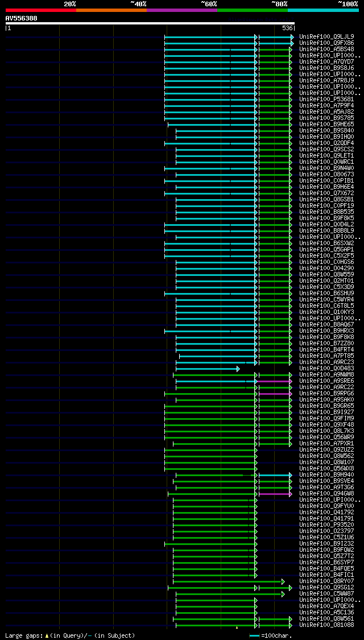Open the UniRef100_Q0WRC1 entry
The image size is (364, 640).
click(326, 162)
